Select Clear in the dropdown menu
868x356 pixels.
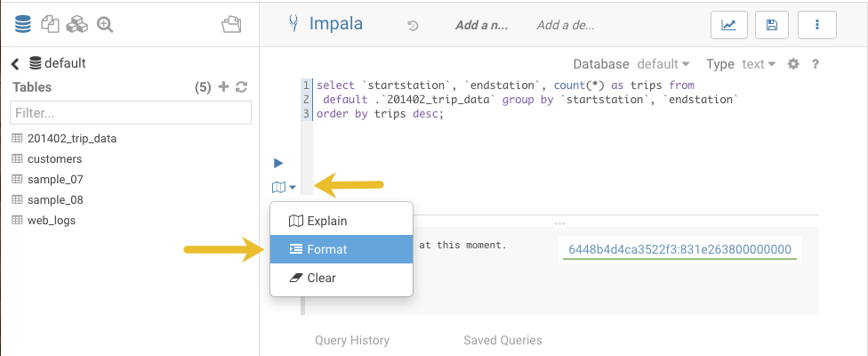pyautogui.click(x=321, y=278)
